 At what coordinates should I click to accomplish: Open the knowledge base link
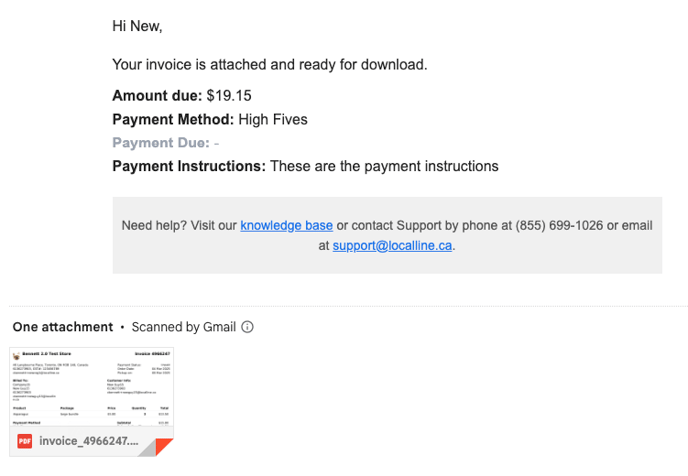tap(287, 225)
